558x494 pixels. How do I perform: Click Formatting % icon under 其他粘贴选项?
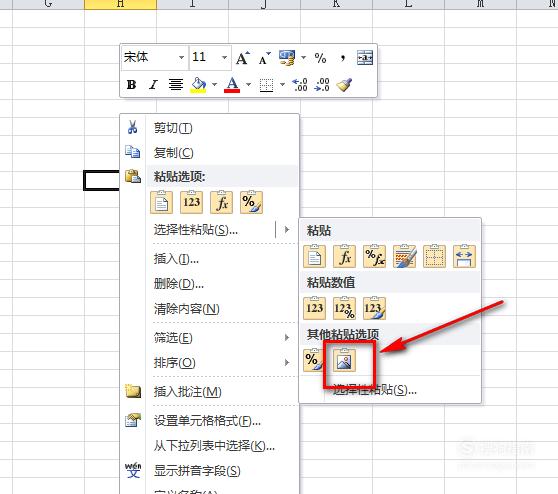click(x=313, y=361)
